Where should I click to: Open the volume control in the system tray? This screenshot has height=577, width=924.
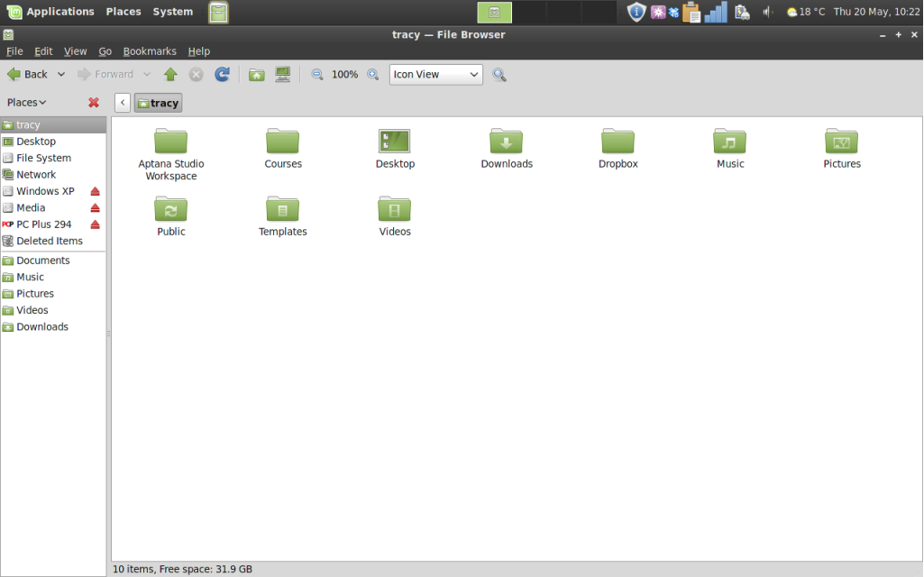[769, 12]
